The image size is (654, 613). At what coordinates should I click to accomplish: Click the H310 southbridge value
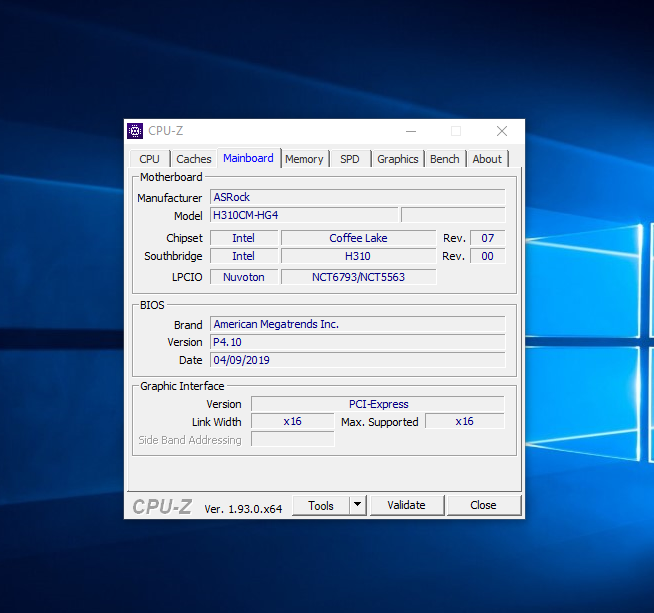coord(358,256)
